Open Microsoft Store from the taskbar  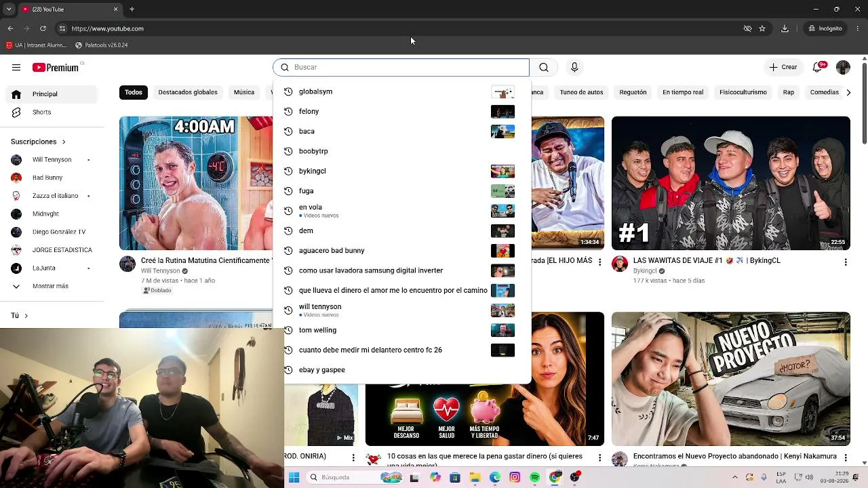pos(454,478)
